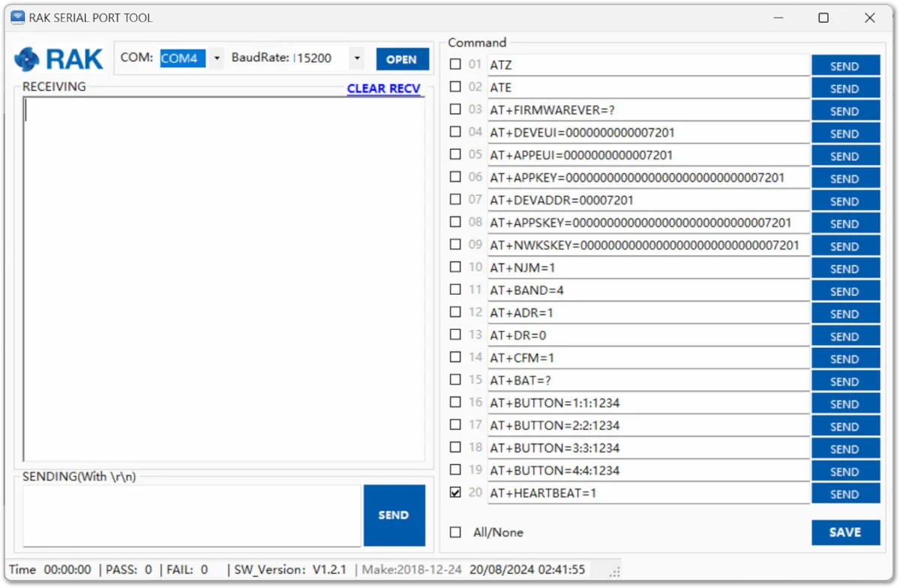Check the AT+BAT=? row checkbox

[x=455, y=379]
